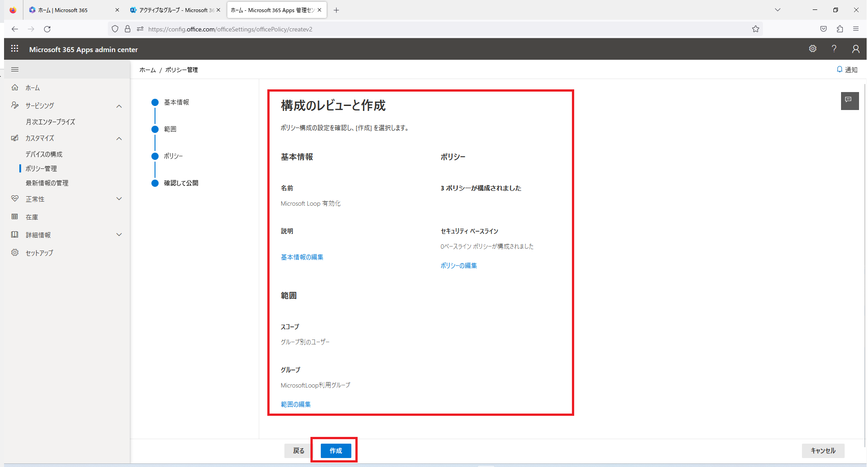This screenshot has width=868, height=467.
Task: Close the アクティブなグループ tab
Action: point(218,10)
